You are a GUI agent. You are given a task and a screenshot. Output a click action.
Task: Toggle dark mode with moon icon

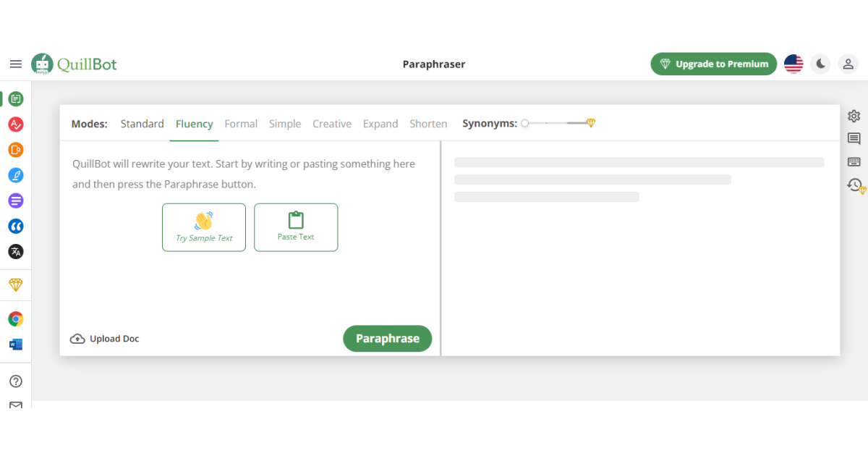point(820,64)
